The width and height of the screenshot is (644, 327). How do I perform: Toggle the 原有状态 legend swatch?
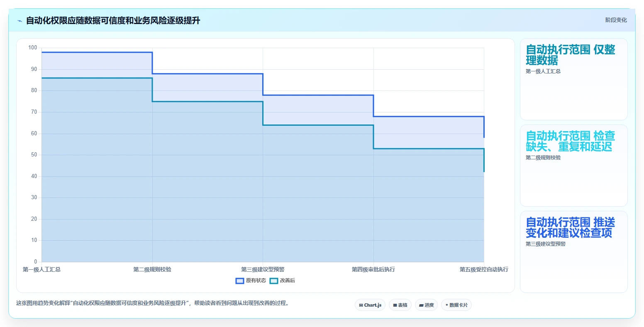(x=240, y=281)
